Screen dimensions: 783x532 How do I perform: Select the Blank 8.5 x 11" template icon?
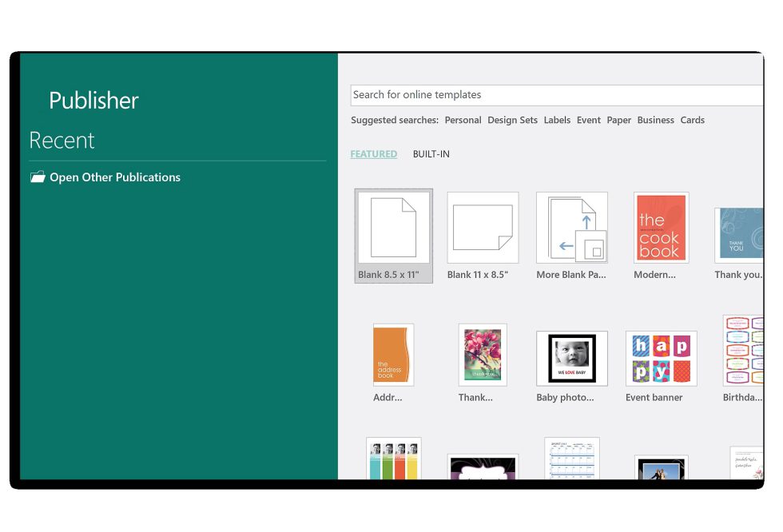[x=393, y=228]
